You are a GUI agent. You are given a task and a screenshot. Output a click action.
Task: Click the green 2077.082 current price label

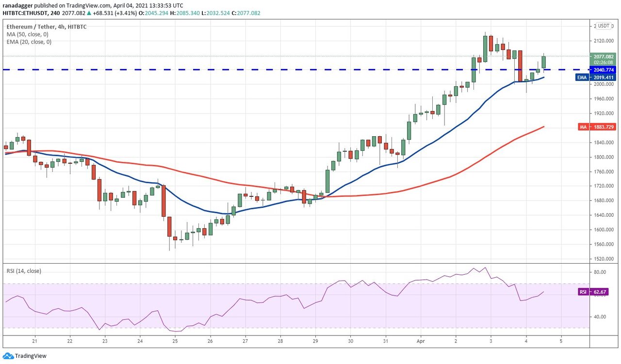pyautogui.click(x=603, y=56)
